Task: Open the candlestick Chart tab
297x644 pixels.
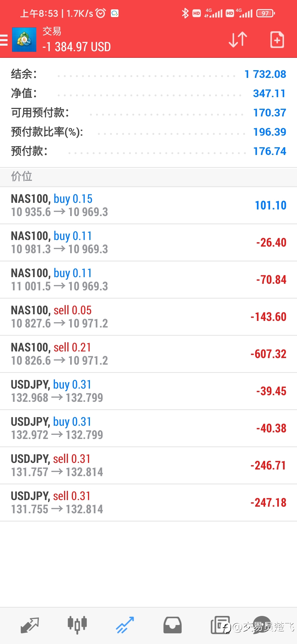Action: point(77,625)
